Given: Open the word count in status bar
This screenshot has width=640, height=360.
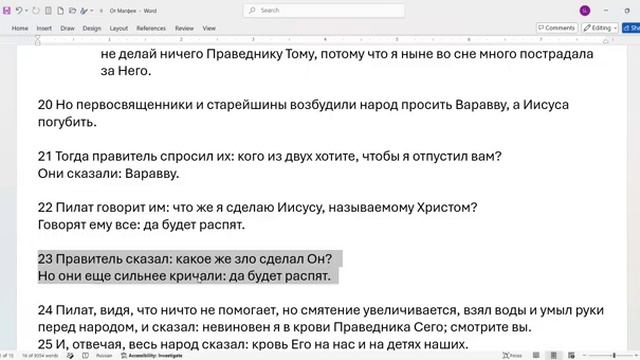Looking at the screenshot, I should pyautogui.click(x=40, y=356).
